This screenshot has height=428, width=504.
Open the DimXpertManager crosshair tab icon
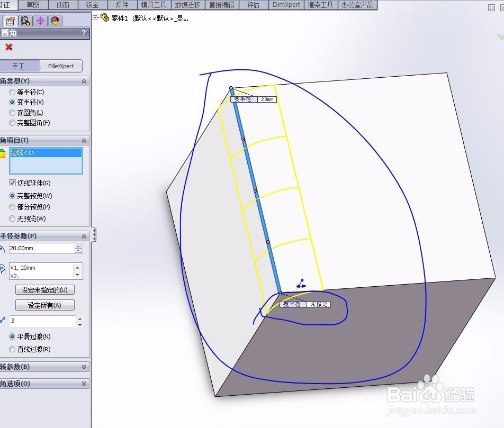40,21
